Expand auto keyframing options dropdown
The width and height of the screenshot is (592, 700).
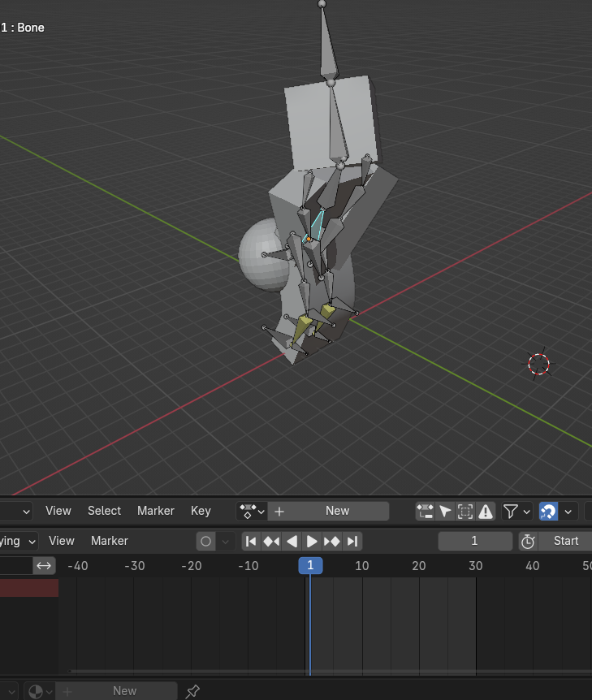pyautogui.click(x=226, y=542)
